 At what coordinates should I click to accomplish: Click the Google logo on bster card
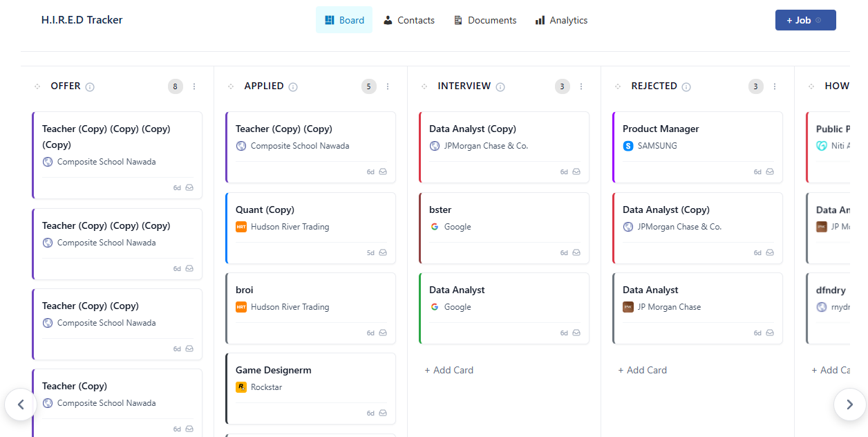pos(435,227)
